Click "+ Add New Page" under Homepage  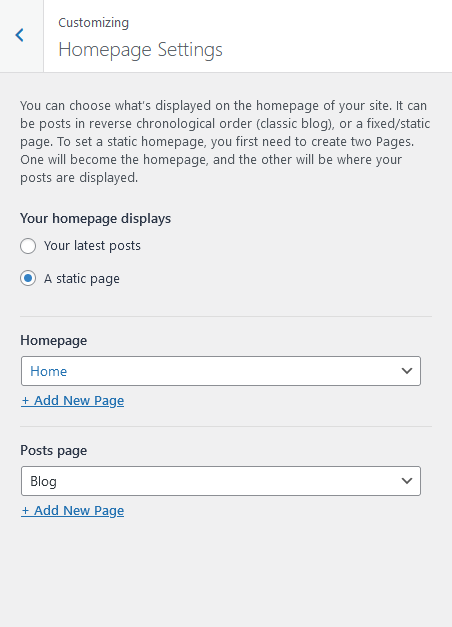pyautogui.click(x=72, y=401)
